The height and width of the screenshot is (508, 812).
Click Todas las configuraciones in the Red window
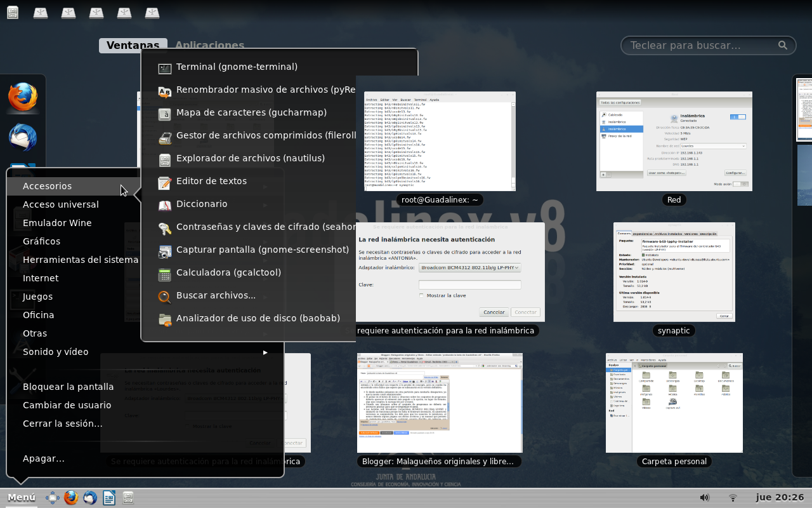620,102
